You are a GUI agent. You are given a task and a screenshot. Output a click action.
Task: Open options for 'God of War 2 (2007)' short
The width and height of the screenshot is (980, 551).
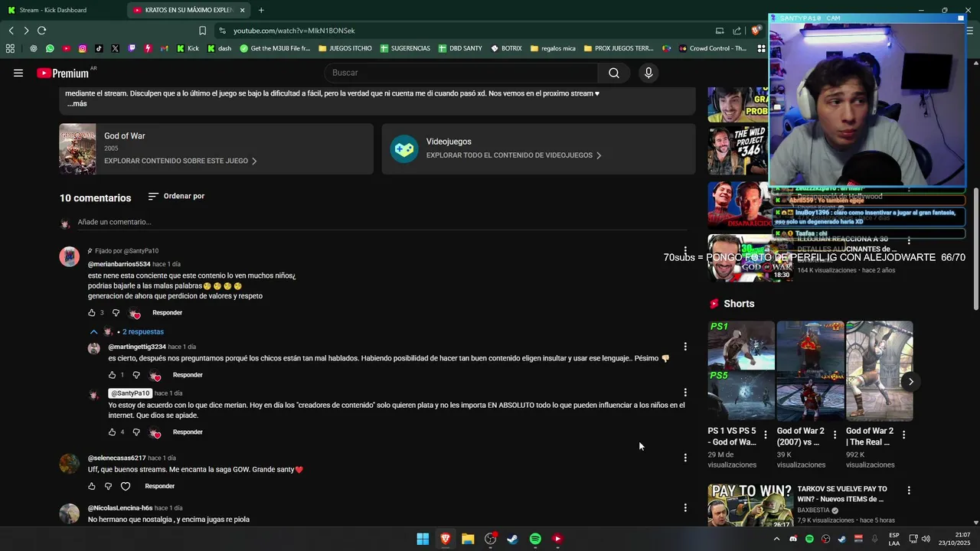coord(835,435)
